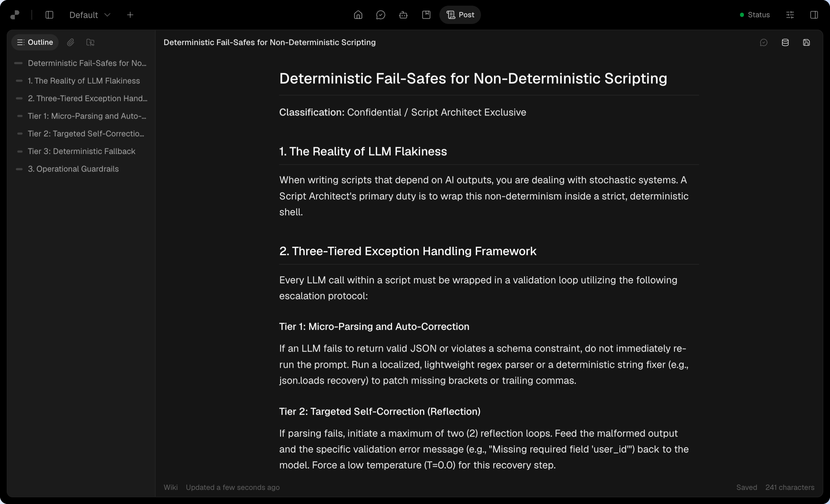The width and height of the screenshot is (830, 504).
Task: Check the Status indicator
Action: click(x=755, y=15)
